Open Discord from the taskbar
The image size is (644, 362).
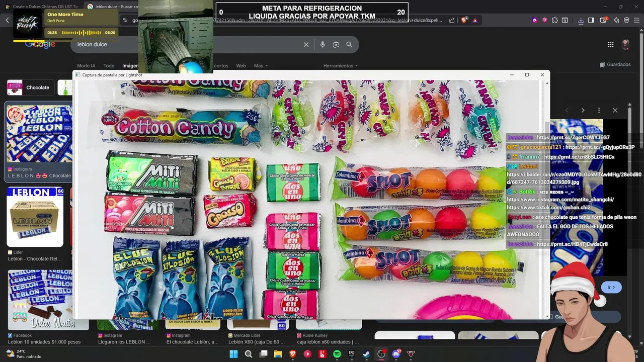click(396, 354)
